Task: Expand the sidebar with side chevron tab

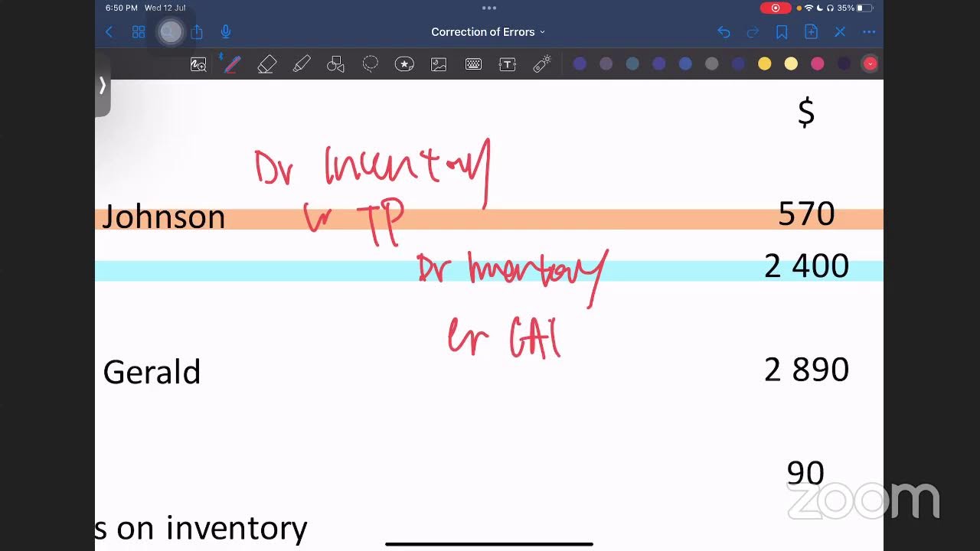Action: tap(102, 86)
